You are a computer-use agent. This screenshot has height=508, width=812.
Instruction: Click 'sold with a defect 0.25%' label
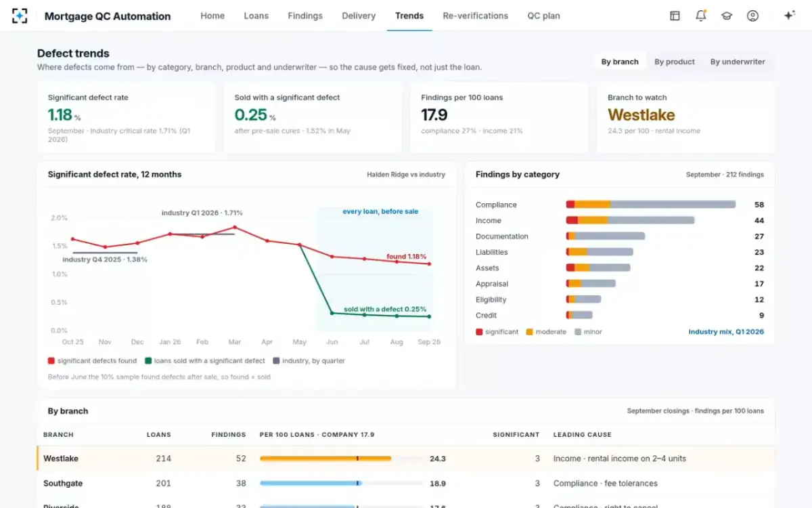click(385, 310)
